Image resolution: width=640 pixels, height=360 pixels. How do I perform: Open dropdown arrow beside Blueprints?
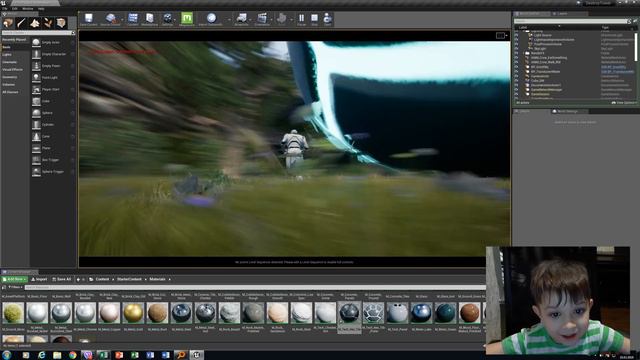[251, 20]
